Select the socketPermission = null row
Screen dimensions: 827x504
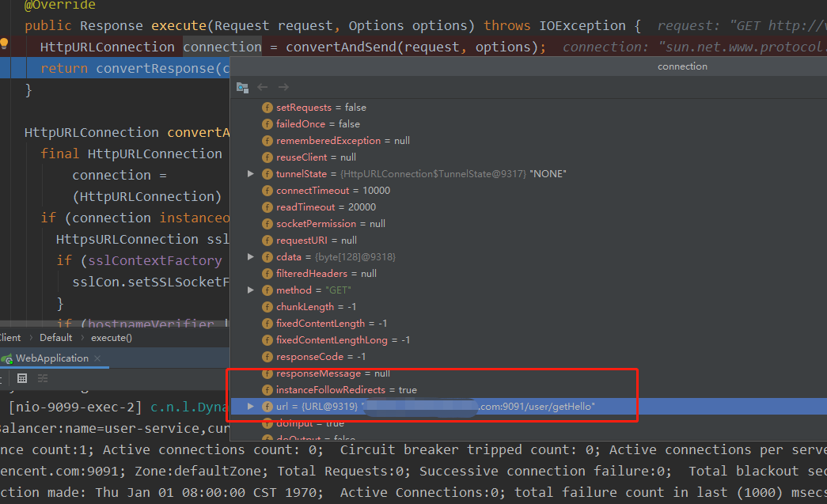pyautogui.click(x=528, y=224)
